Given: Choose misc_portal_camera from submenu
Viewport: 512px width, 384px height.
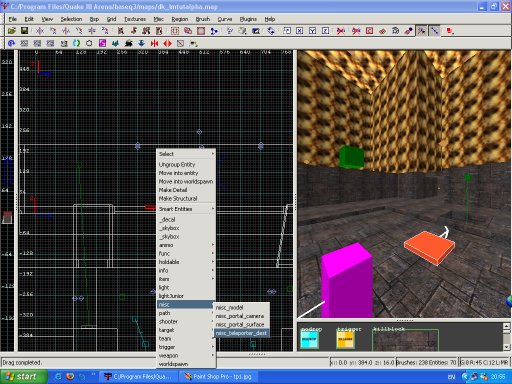Looking at the screenshot, I should (241, 316).
